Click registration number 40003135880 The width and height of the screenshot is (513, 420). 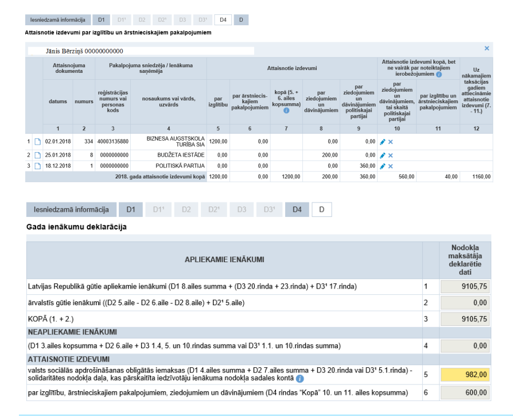click(x=113, y=142)
